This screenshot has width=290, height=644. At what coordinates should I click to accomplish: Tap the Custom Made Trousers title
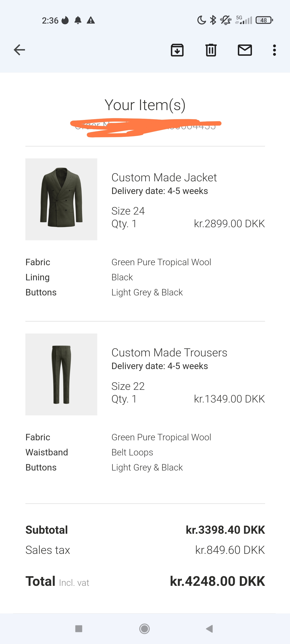click(169, 353)
